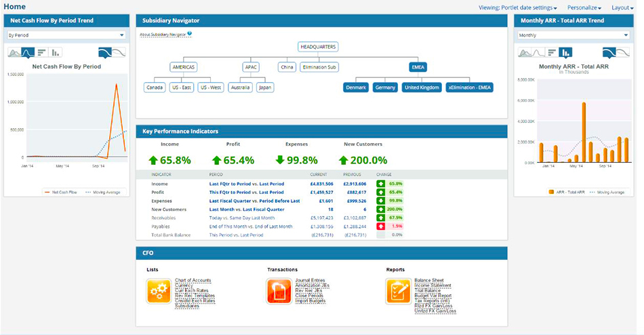
Task: Click the orange ARR - Total ARR legend swatch
Action: click(x=550, y=193)
